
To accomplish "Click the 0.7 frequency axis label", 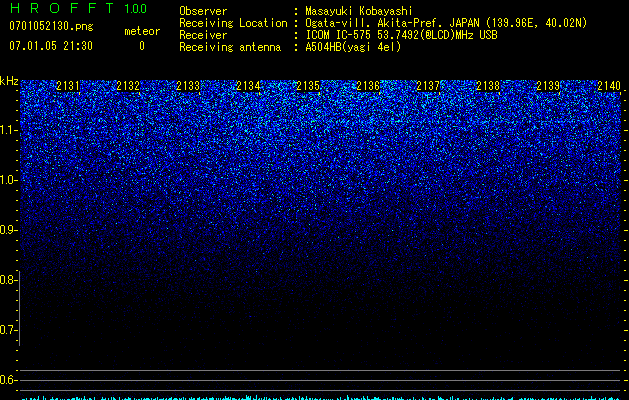I will (x=8, y=330).
